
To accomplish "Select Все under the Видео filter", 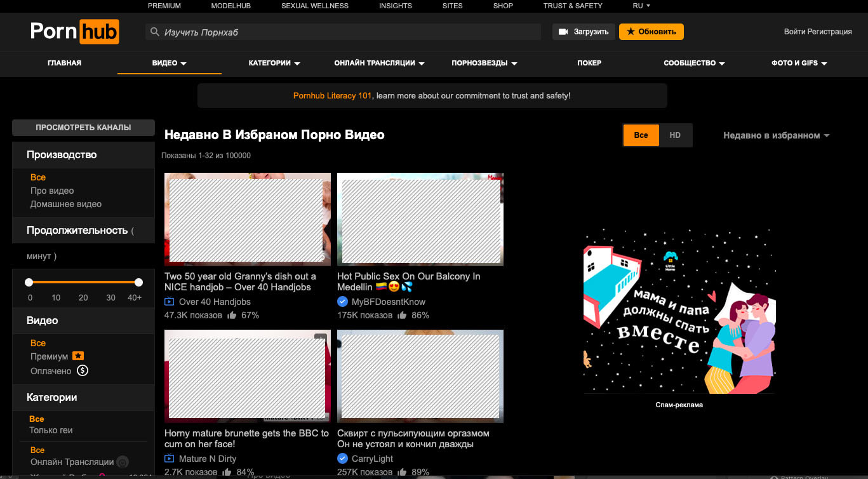I will tap(38, 343).
